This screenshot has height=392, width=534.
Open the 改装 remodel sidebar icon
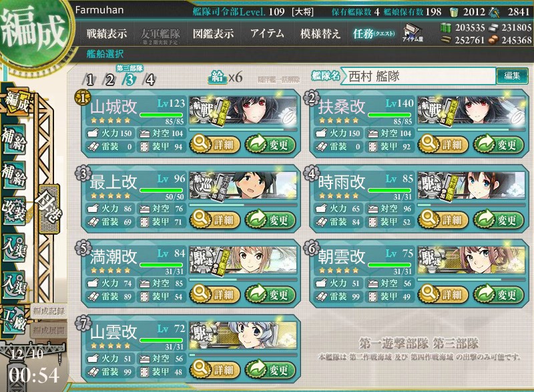point(14,210)
